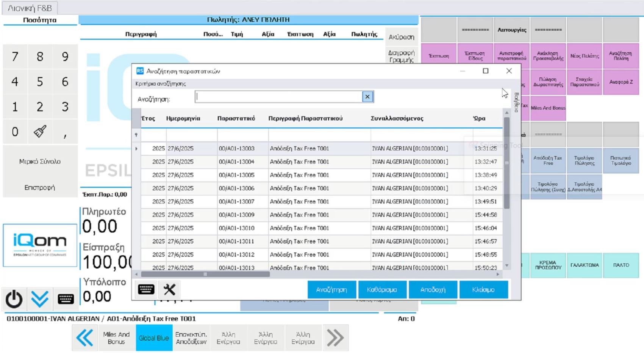Image resolution: width=644 pixels, height=353 pixels.
Task: Click into the Αναζήτηση search input field
Action: click(x=279, y=97)
